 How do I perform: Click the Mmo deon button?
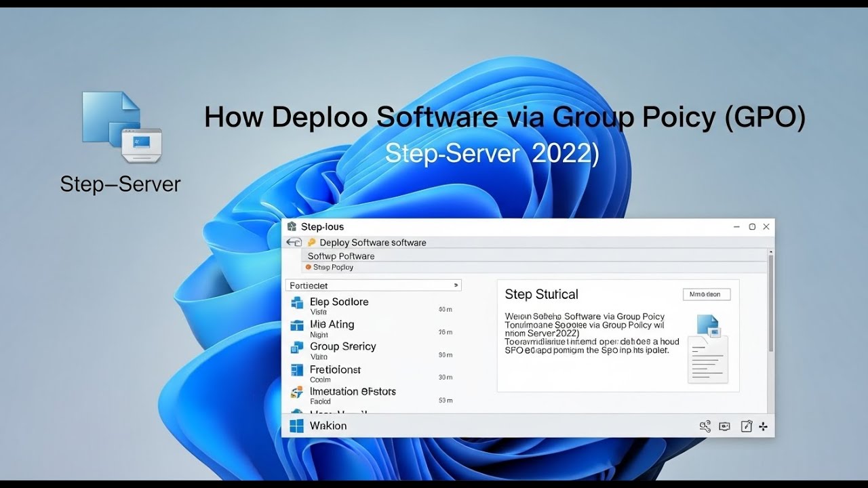706,294
